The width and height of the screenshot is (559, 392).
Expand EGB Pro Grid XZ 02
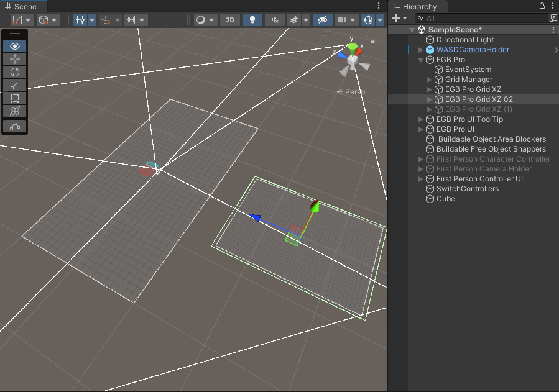pyautogui.click(x=429, y=99)
